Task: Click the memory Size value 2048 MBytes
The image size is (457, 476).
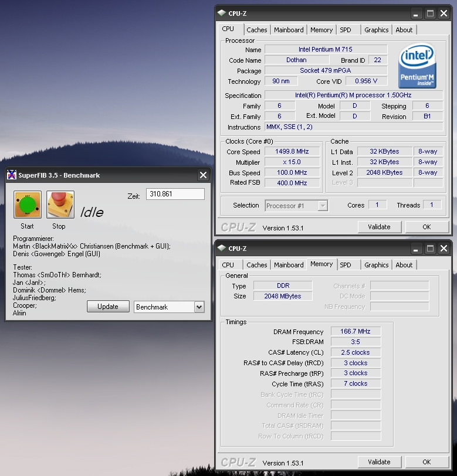Action: [283, 296]
